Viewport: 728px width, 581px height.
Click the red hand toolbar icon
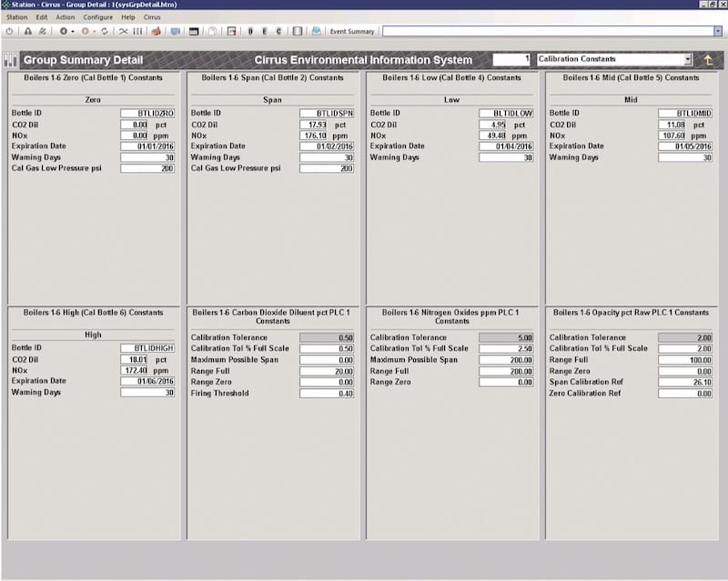[x=156, y=31]
